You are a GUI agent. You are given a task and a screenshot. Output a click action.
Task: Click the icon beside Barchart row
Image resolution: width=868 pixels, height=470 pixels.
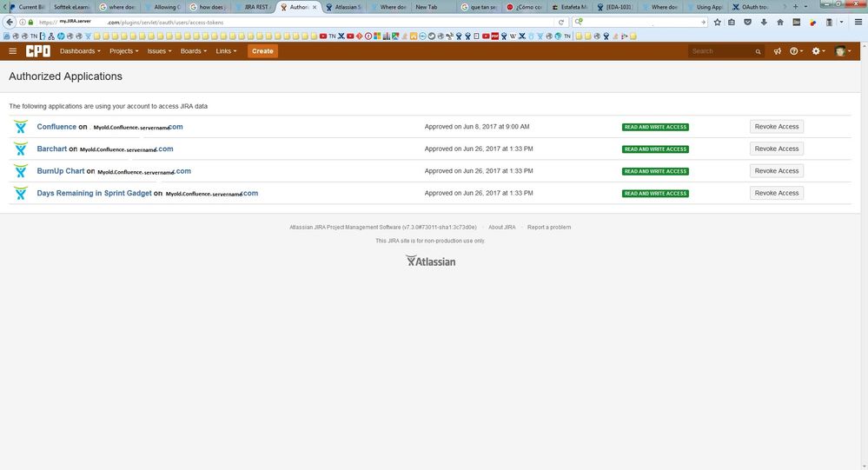tap(21, 149)
